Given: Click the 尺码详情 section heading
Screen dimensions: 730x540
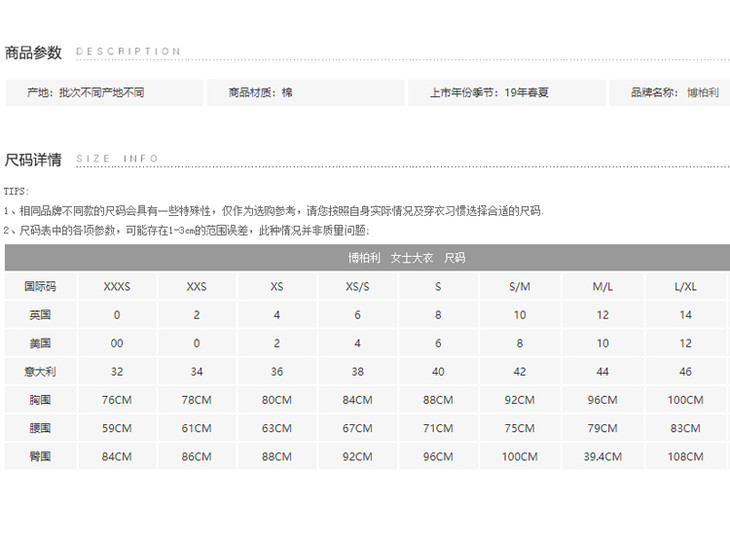Looking at the screenshot, I should point(33,159).
